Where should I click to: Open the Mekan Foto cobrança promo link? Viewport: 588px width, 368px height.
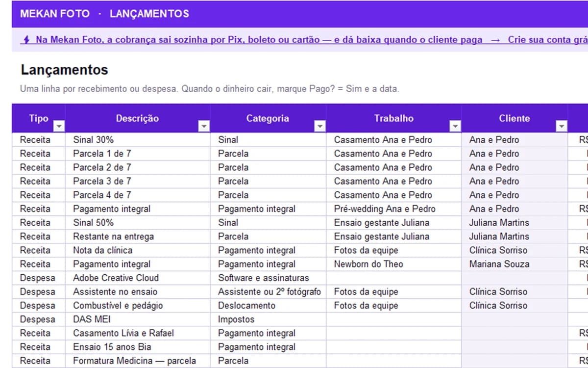[305, 40]
